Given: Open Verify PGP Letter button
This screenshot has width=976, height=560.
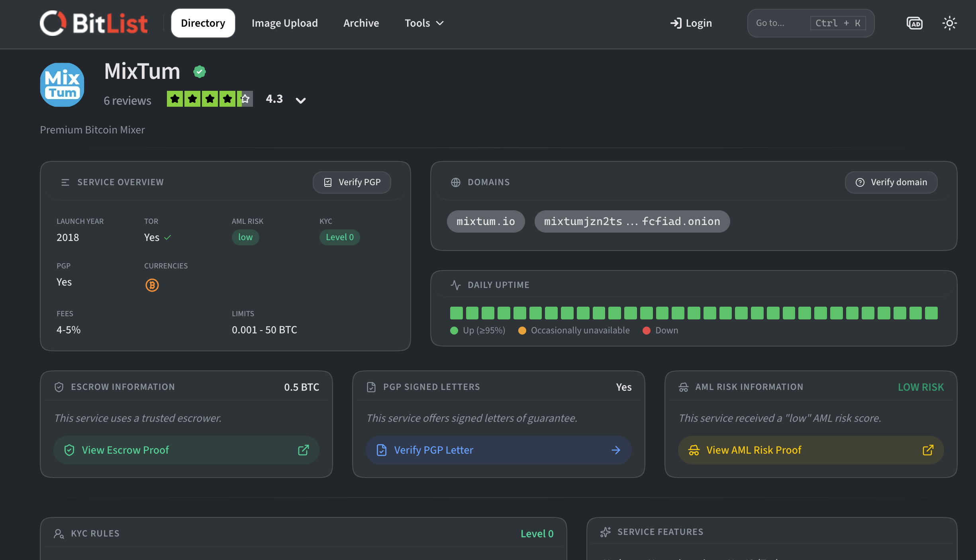Looking at the screenshot, I should coord(499,450).
